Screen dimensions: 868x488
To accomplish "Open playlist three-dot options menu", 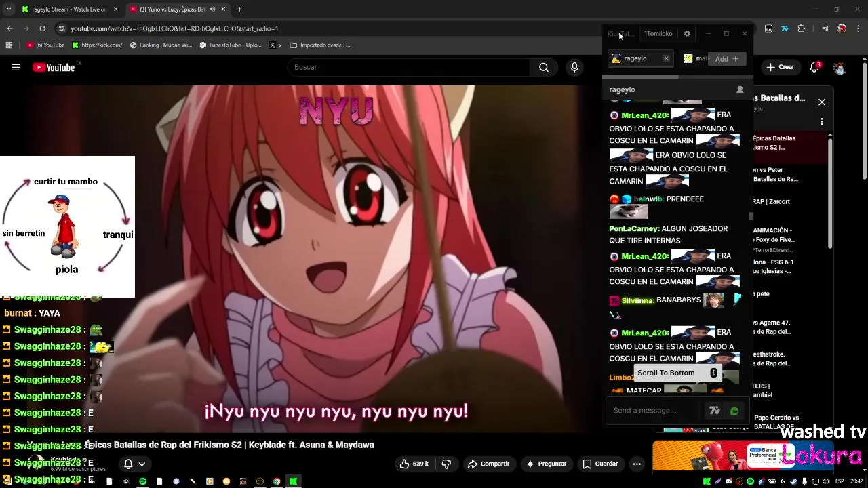I will tap(822, 122).
